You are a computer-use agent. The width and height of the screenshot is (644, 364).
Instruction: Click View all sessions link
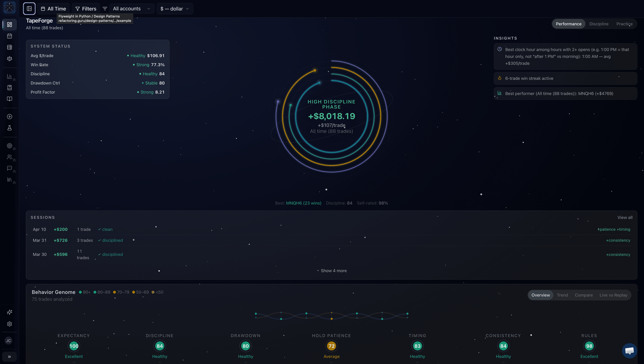pos(625,218)
